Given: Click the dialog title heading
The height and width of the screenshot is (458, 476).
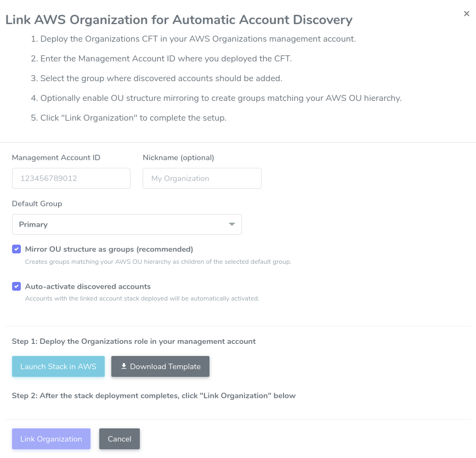Looking at the screenshot, I should click(179, 20).
